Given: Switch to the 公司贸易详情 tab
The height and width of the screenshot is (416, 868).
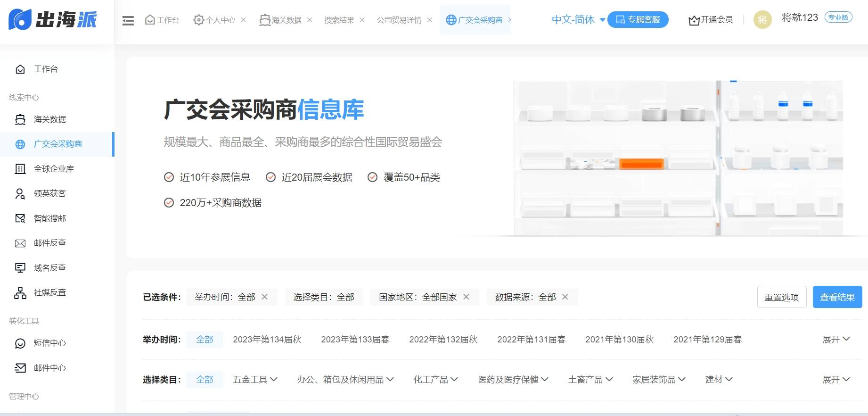Looking at the screenshot, I should [x=399, y=20].
